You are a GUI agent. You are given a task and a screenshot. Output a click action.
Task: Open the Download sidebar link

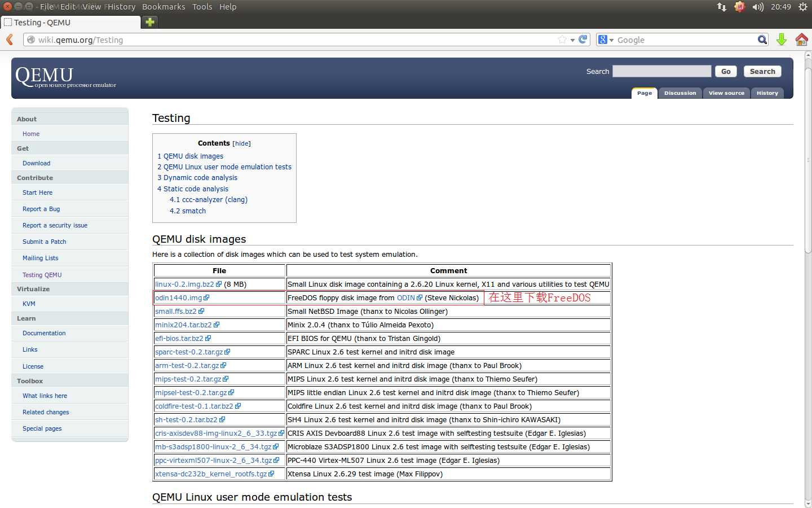tap(36, 163)
